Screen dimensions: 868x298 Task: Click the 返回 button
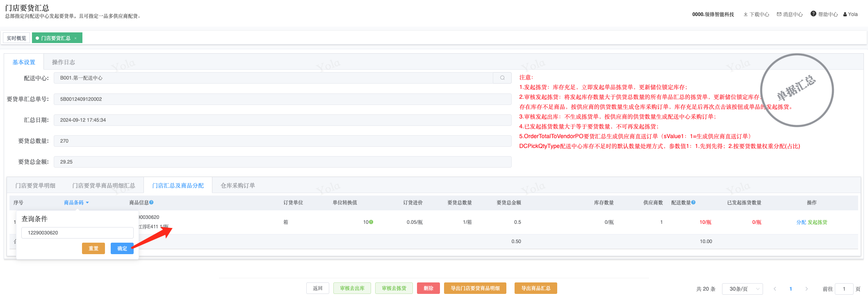[318, 288]
